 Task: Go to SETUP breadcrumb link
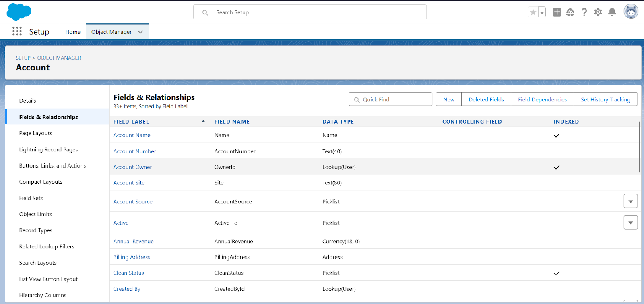click(23, 58)
